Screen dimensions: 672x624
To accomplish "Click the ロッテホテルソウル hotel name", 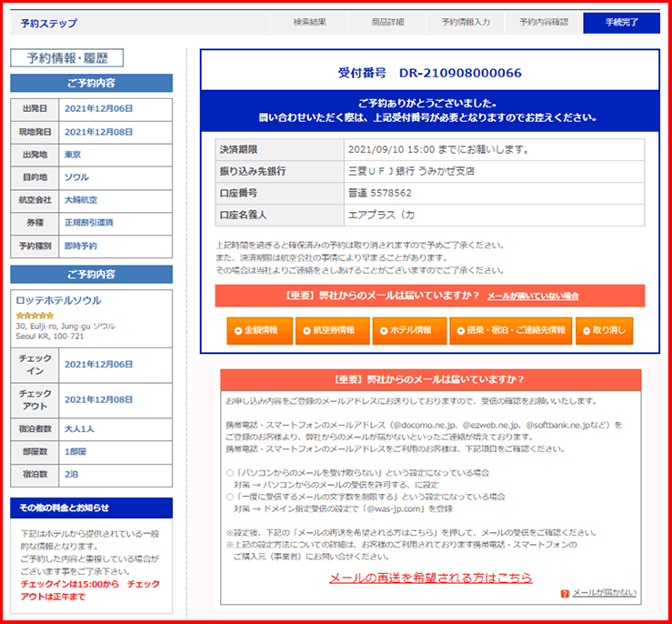I will pyautogui.click(x=58, y=300).
